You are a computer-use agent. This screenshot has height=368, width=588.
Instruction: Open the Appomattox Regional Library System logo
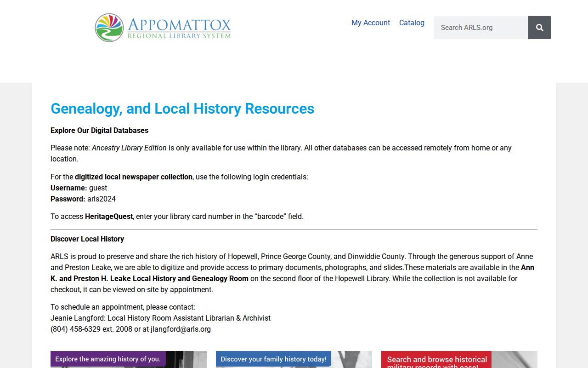(163, 28)
